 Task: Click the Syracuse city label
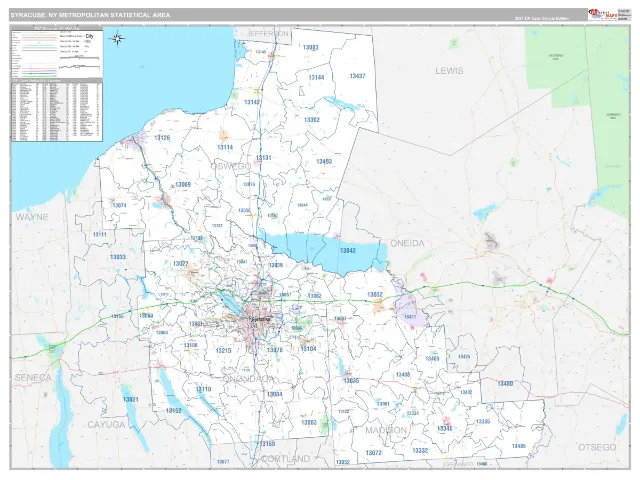pyautogui.click(x=261, y=319)
